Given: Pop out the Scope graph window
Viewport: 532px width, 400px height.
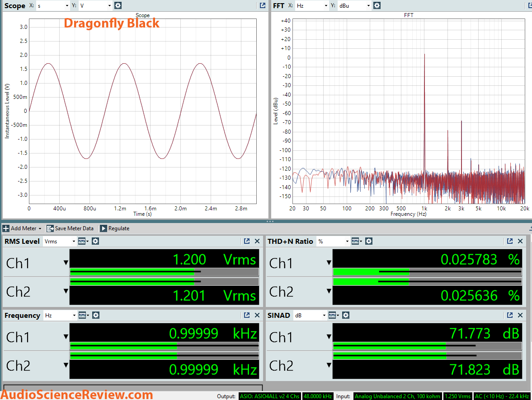Looking at the screenshot, I should coord(263,5).
